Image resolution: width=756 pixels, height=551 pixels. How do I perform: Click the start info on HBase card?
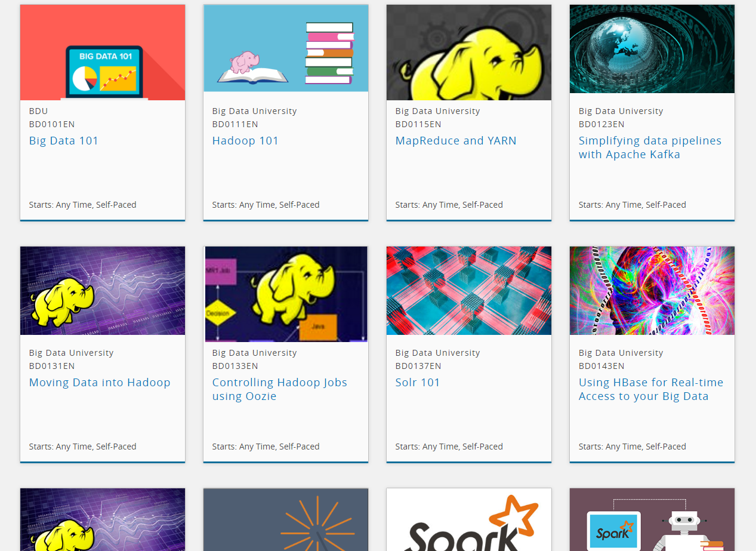[632, 447]
